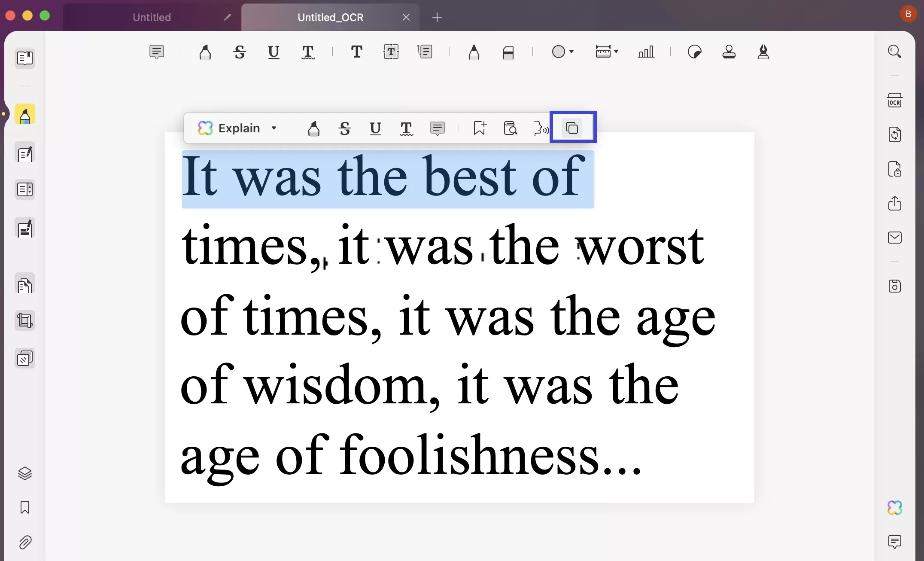Open a new tab with plus button
The width and height of the screenshot is (924, 561).
(x=437, y=17)
